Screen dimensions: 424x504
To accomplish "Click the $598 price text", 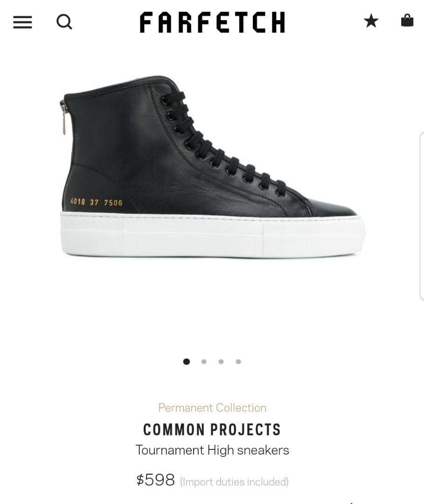I will pyautogui.click(x=155, y=480).
